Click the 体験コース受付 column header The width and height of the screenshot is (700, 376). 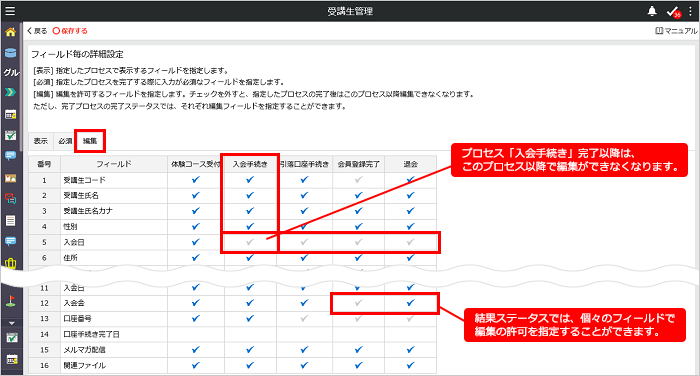196,164
